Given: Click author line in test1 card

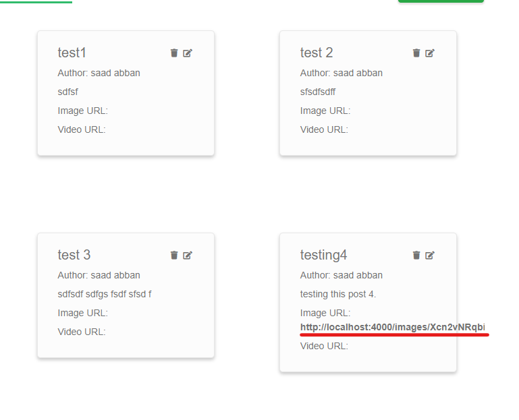Looking at the screenshot, I should click(x=99, y=73).
